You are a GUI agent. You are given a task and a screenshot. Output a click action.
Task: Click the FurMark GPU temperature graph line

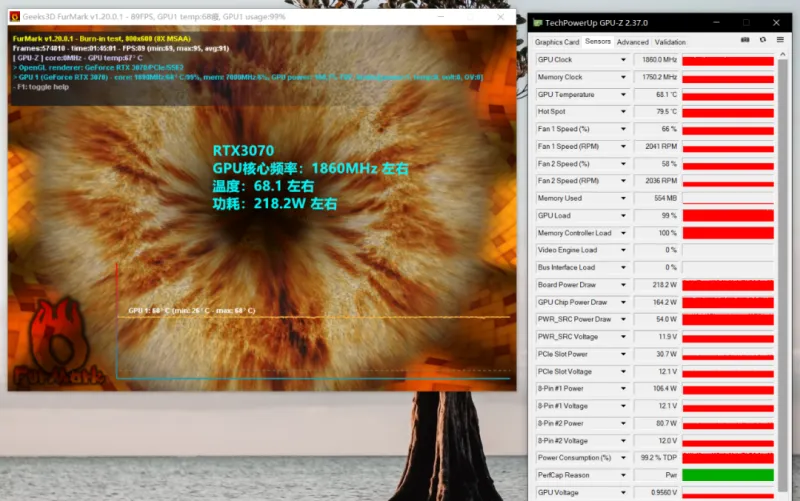pyautogui.click(x=314, y=317)
